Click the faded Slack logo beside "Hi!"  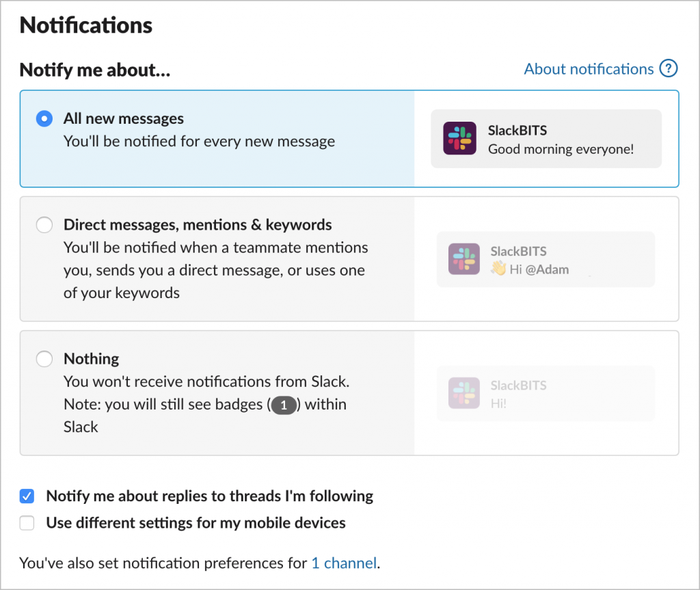(x=463, y=393)
